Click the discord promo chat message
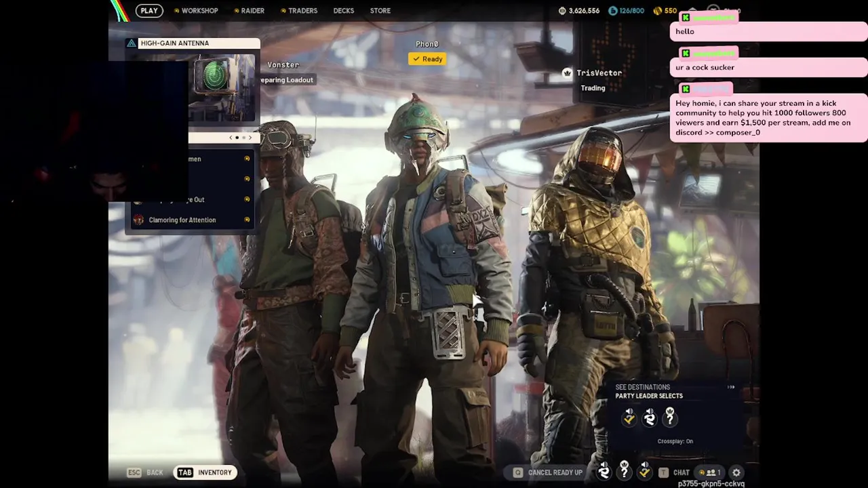 click(x=769, y=118)
